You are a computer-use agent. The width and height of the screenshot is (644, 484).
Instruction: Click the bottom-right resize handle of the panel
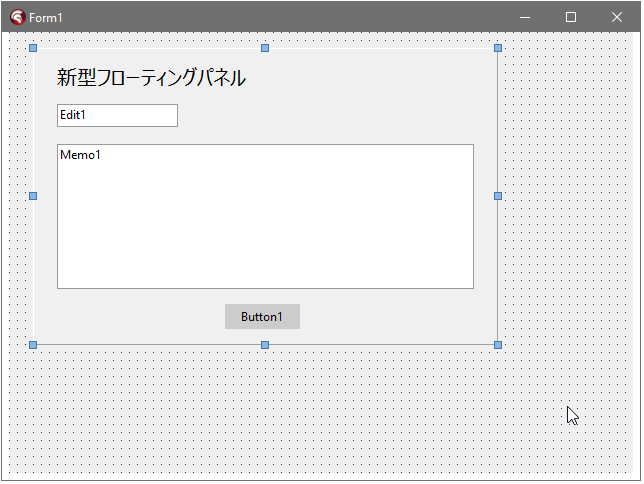[498, 345]
